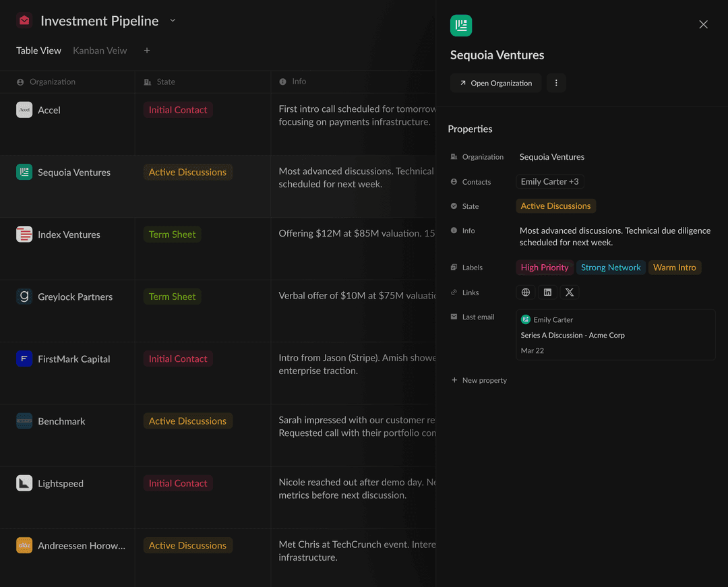This screenshot has width=728, height=587.
Task: Switch to the Kanban Veiw tab
Action: (x=100, y=51)
